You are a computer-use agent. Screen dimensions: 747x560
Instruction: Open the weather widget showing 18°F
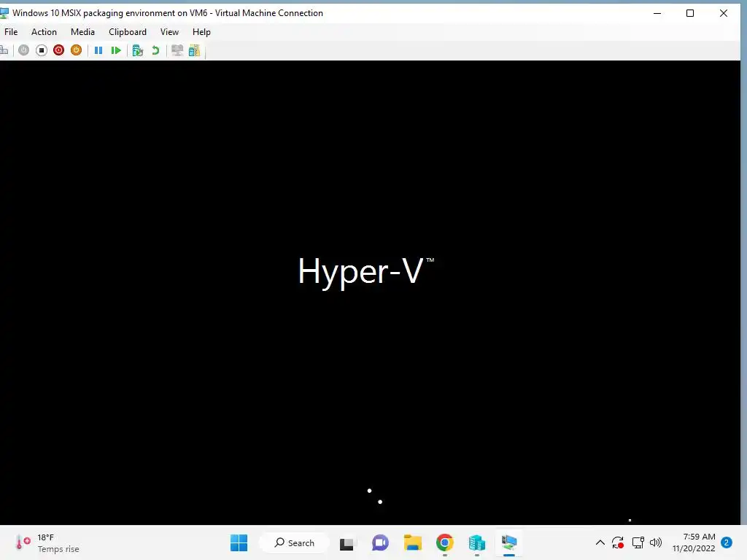point(47,542)
